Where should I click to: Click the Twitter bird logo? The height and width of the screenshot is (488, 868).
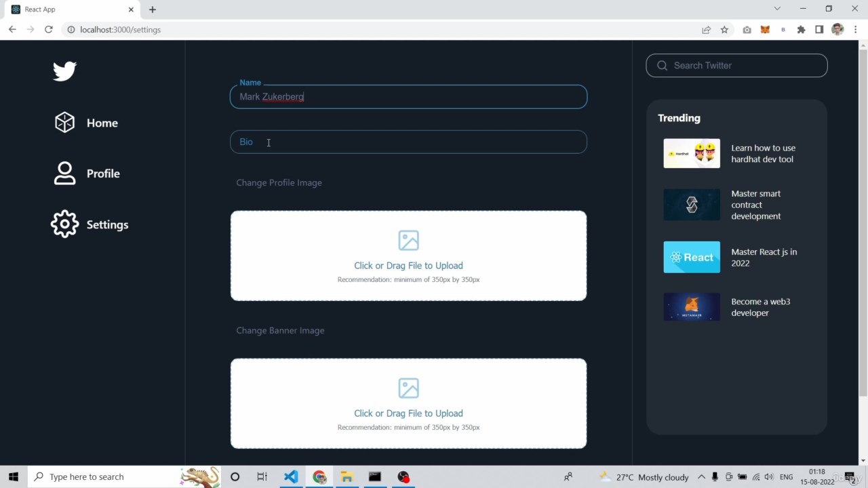click(65, 71)
